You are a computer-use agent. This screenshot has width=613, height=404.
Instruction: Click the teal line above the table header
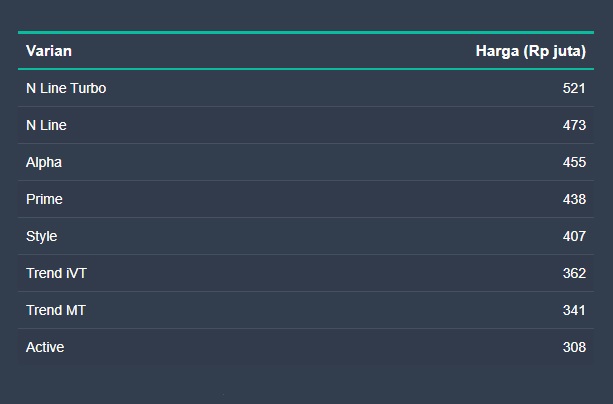pos(306,33)
